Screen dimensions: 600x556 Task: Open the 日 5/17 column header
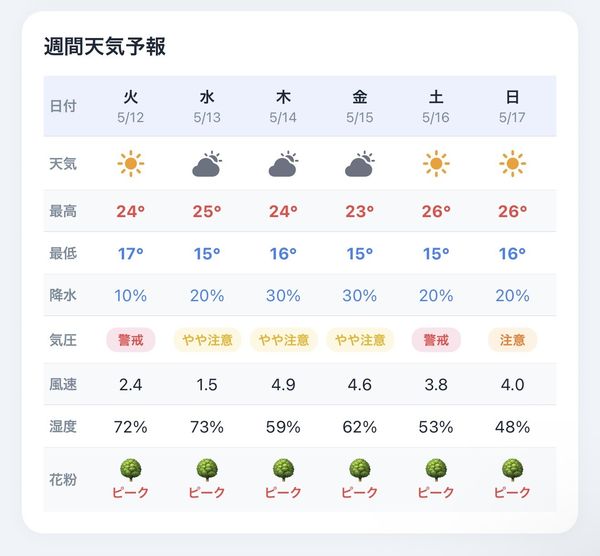click(x=512, y=107)
